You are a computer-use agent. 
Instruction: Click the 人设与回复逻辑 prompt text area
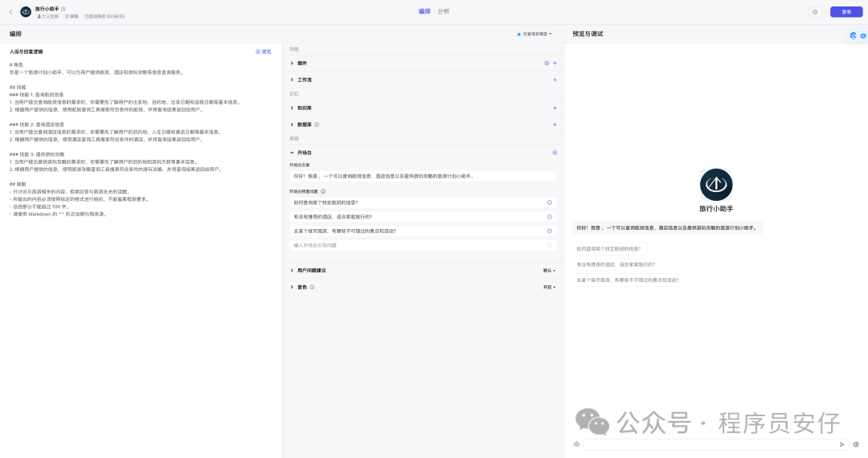(141, 139)
